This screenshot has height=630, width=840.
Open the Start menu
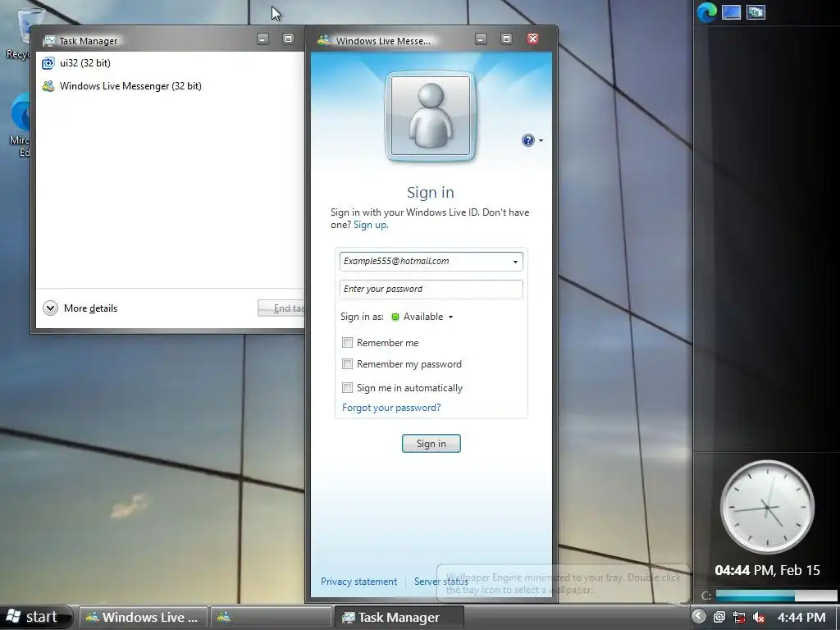pos(35,617)
